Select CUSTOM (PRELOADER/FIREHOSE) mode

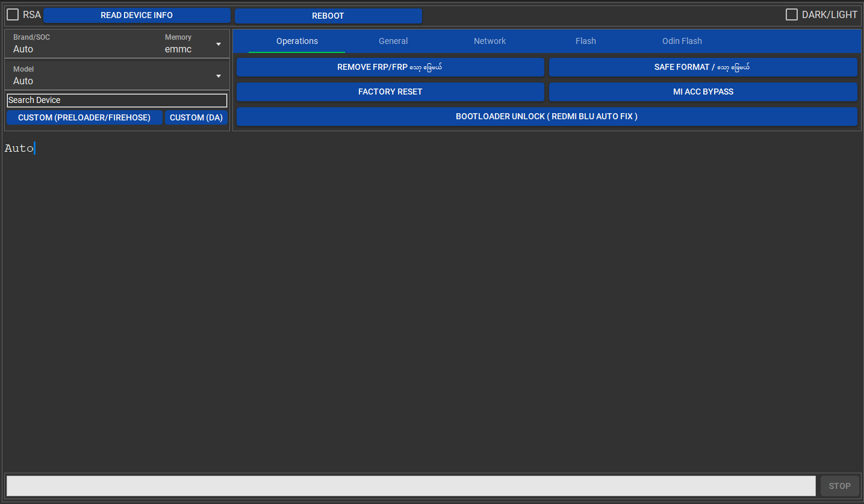tap(84, 117)
